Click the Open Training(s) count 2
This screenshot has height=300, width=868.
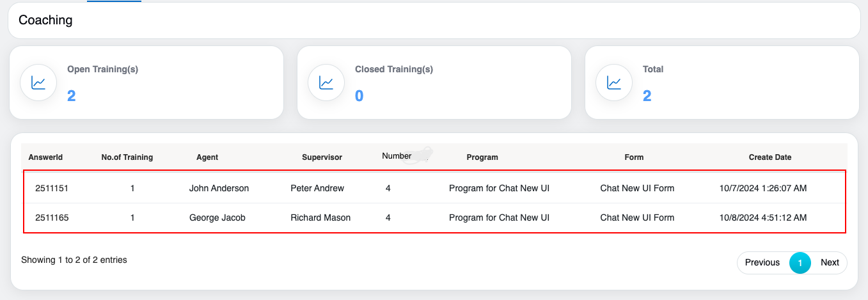coord(72,96)
